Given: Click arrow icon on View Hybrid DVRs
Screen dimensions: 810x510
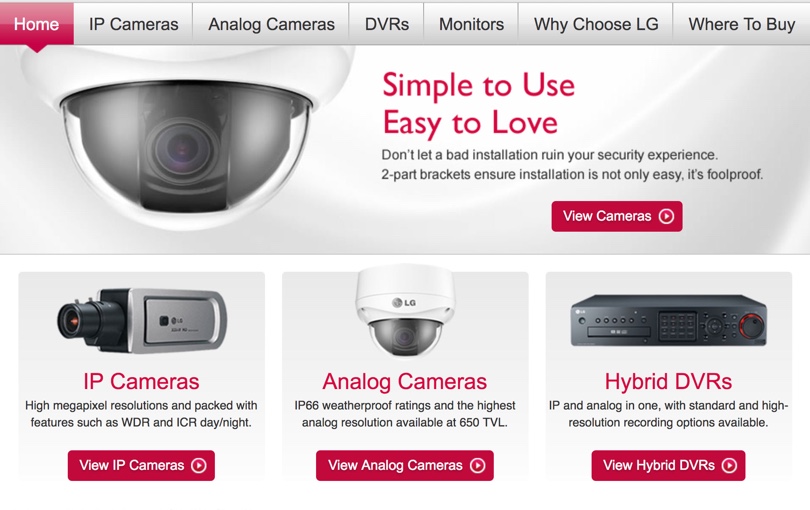Looking at the screenshot, I should (729, 465).
